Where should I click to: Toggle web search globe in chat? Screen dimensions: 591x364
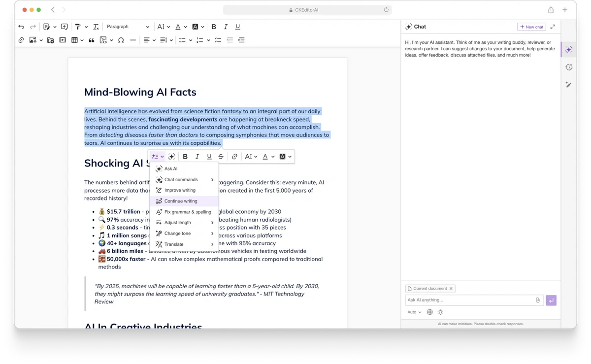430,312
